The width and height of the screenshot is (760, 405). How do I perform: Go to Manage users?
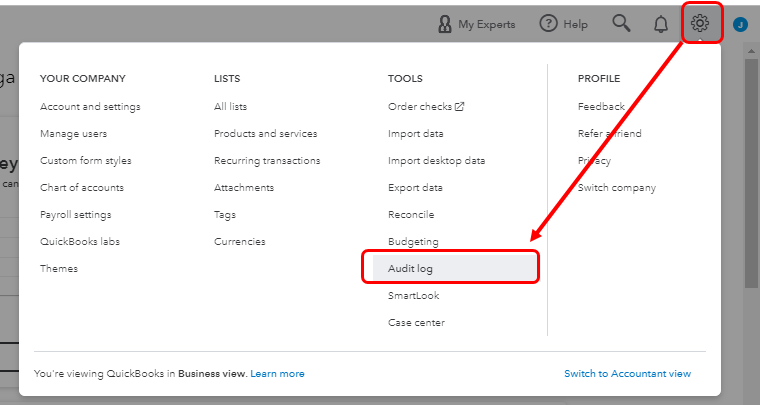73,133
